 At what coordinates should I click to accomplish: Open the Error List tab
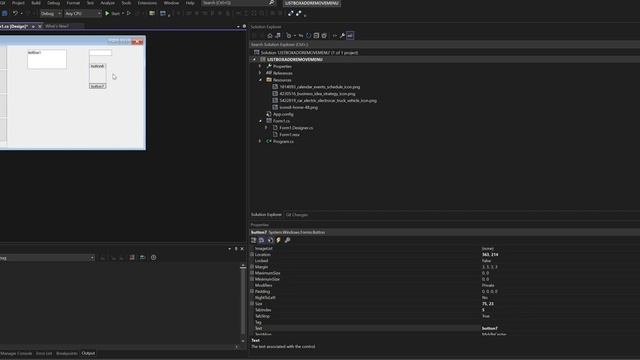(44, 353)
